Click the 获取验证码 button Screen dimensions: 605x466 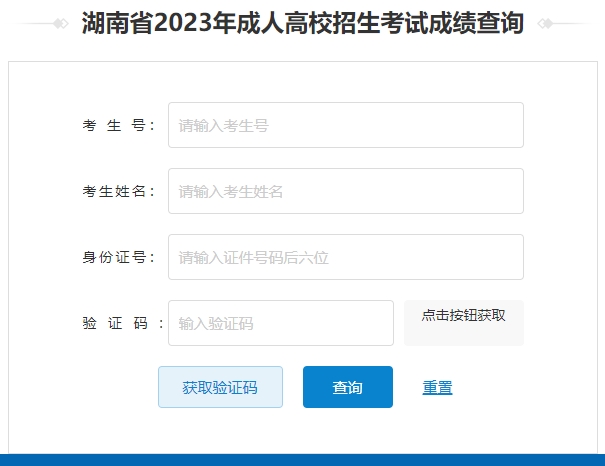(x=220, y=387)
